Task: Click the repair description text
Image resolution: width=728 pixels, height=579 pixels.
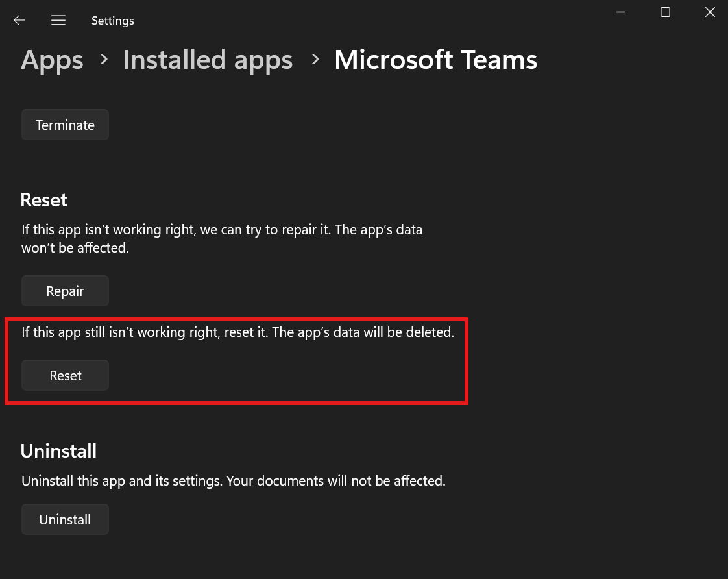Action: click(x=221, y=239)
